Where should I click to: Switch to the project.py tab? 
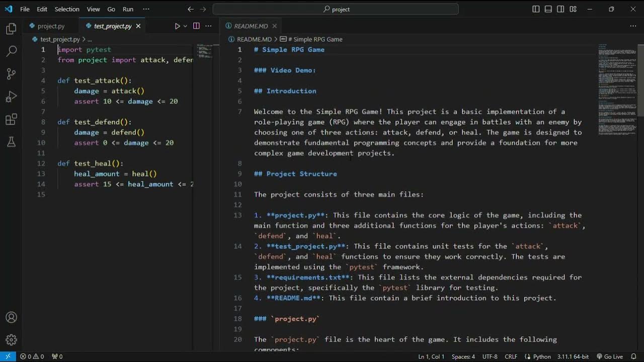pos(51,26)
